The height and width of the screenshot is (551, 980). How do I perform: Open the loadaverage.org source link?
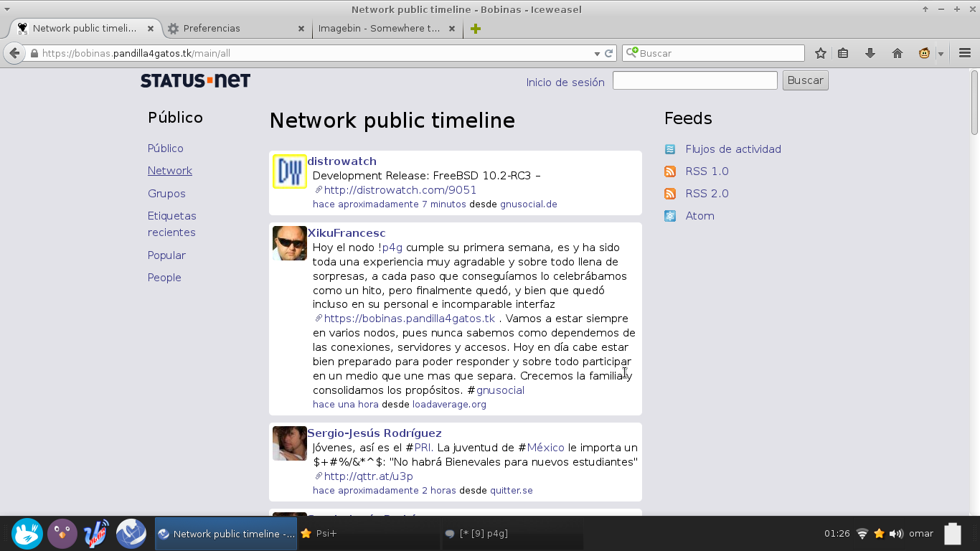(449, 405)
